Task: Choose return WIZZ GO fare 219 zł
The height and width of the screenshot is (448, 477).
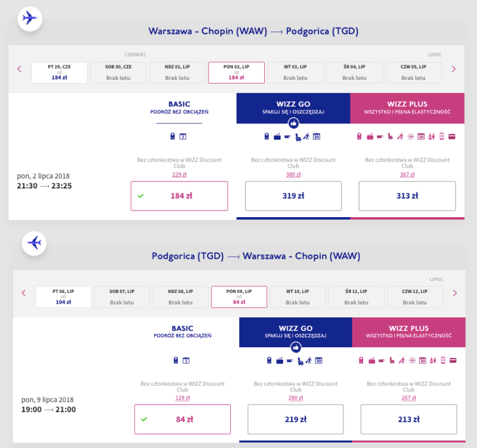Action: (296, 419)
